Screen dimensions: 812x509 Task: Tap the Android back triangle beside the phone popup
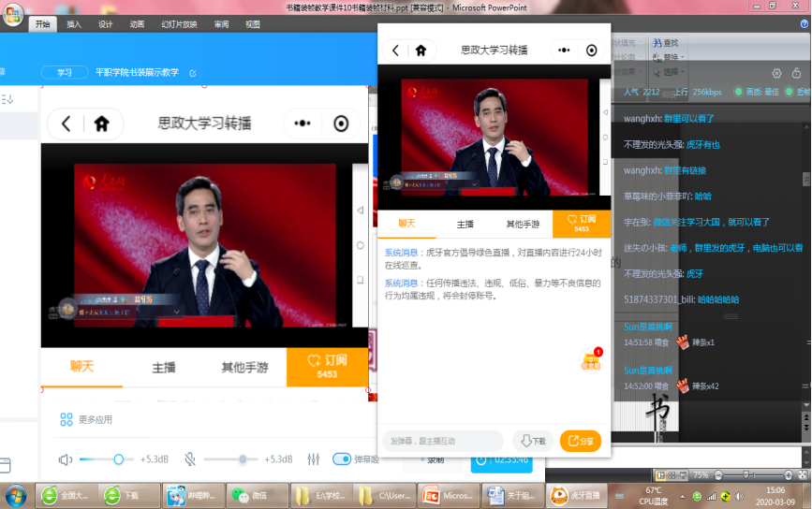[x=605, y=112]
